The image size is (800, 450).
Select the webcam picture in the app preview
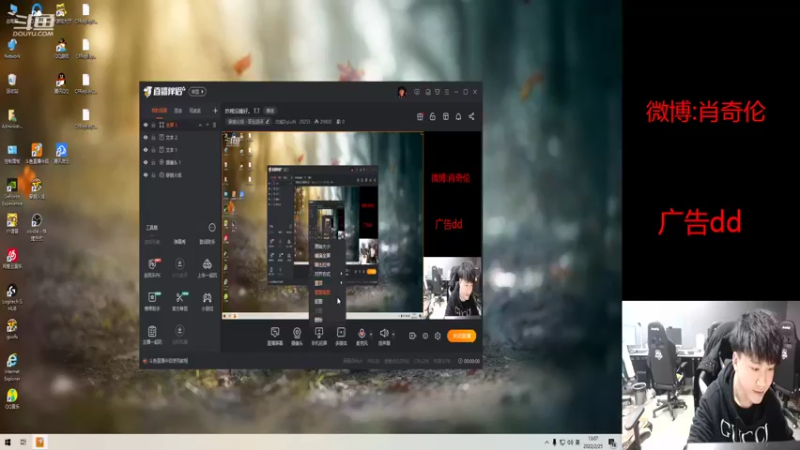point(452,288)
